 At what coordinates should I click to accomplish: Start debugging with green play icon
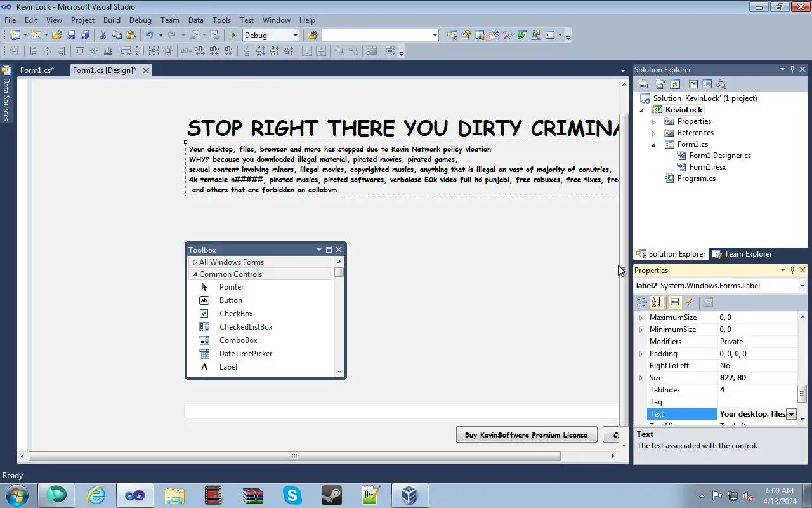233,35
